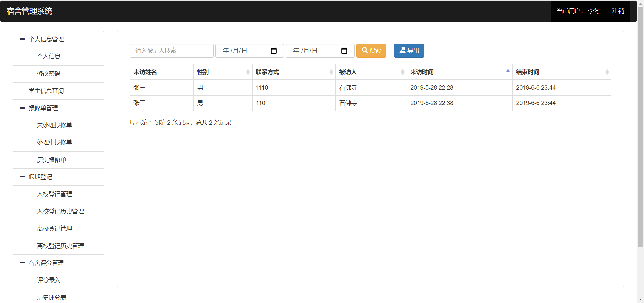Click the scrollbar down arrow

(x=640, y=299)
